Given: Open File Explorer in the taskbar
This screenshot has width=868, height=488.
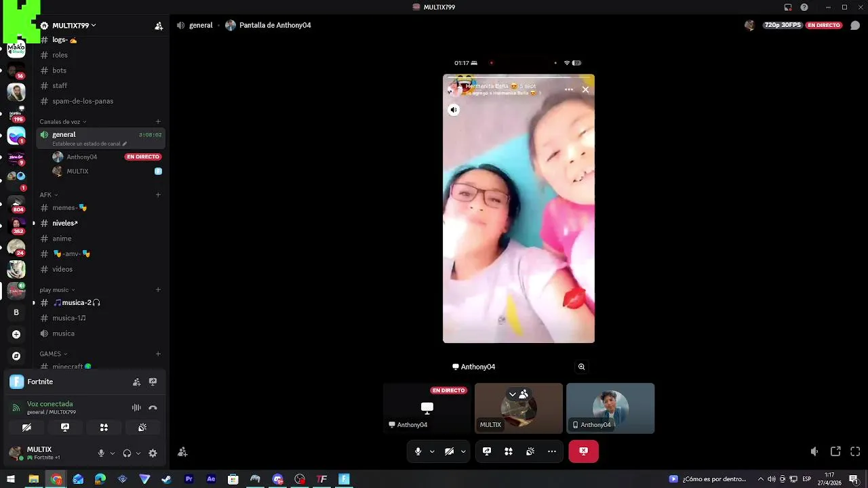Looking at the screenshot, I should [33, 479].
